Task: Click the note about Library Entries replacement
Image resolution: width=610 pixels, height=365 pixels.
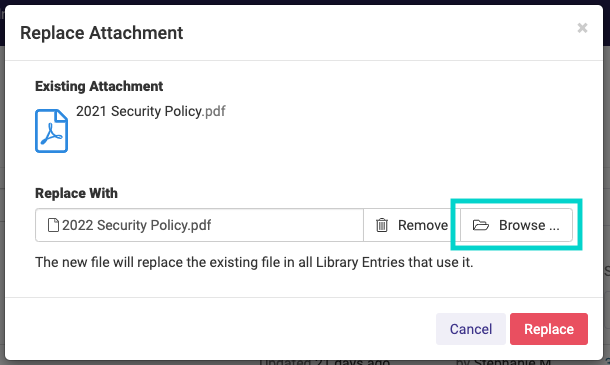Action: click(x=254, y=262)
